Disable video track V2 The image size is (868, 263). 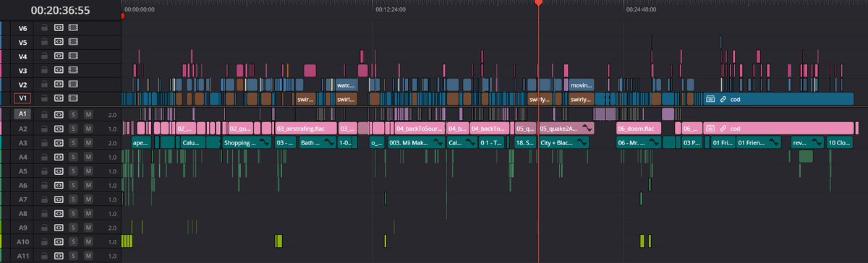coord(73,85)
